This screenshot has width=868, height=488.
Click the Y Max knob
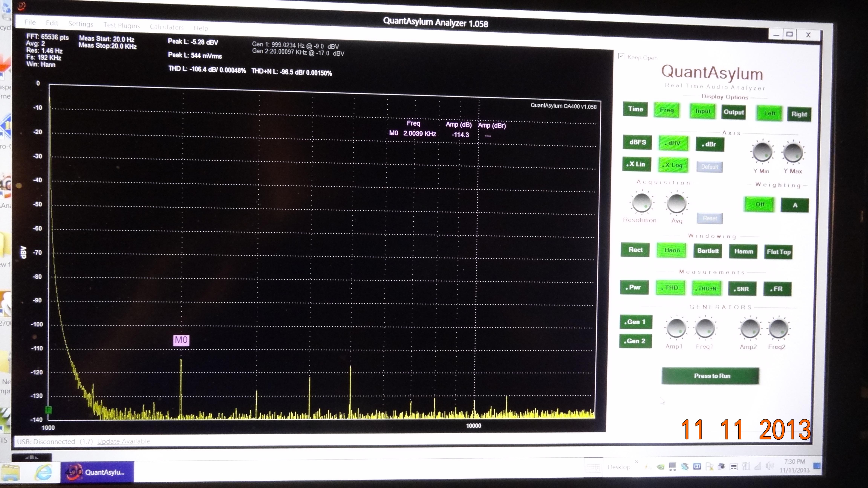pyautogui.click(x=793, y=153)
